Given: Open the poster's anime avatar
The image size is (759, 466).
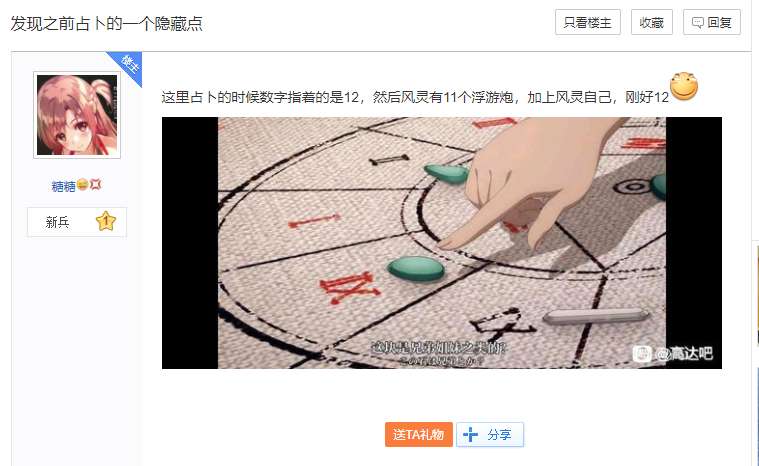Looking at the screenshot, I should coord(77,115).
